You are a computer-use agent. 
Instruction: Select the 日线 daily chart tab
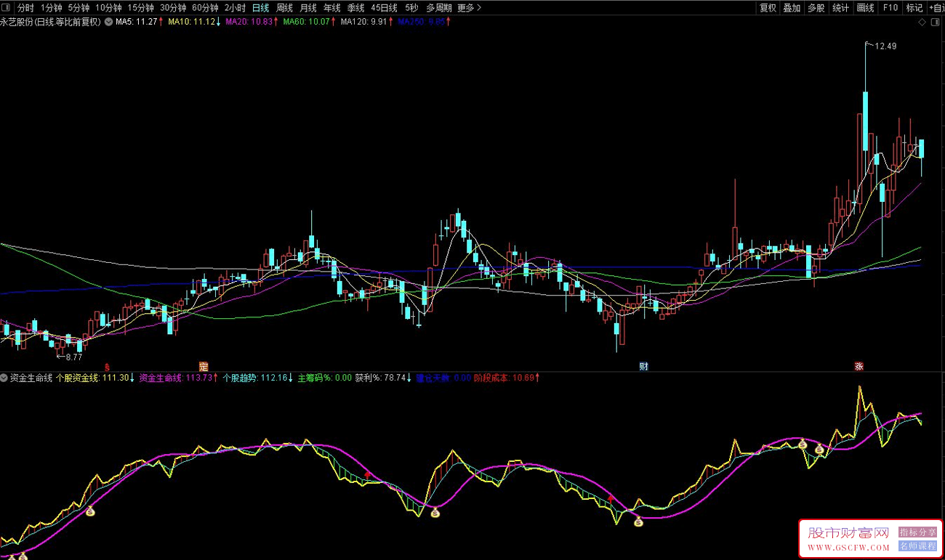pyautogui.click(x=260, y=8)
